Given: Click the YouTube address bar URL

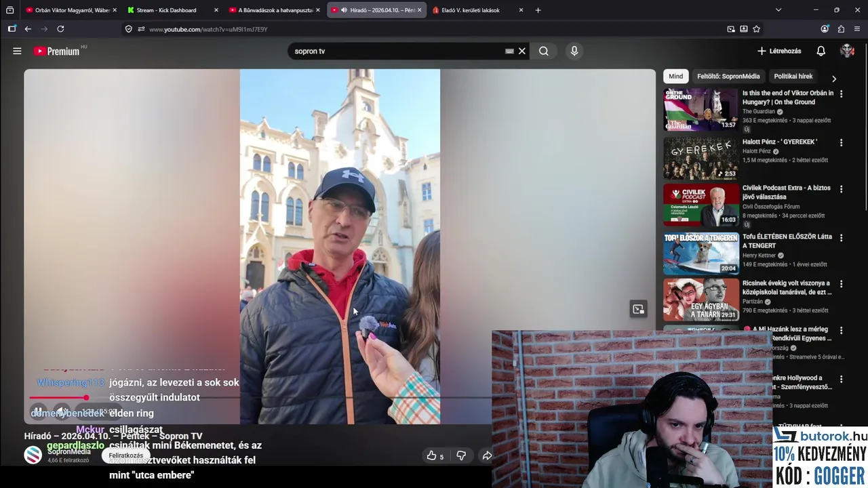Looking at the screenshot, I should (x=208, y=29).
